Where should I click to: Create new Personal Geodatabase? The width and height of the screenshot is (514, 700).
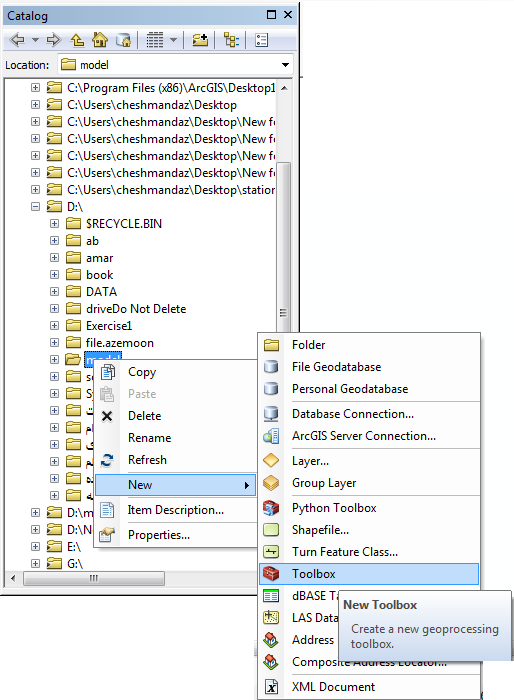(x=369, y=389)
